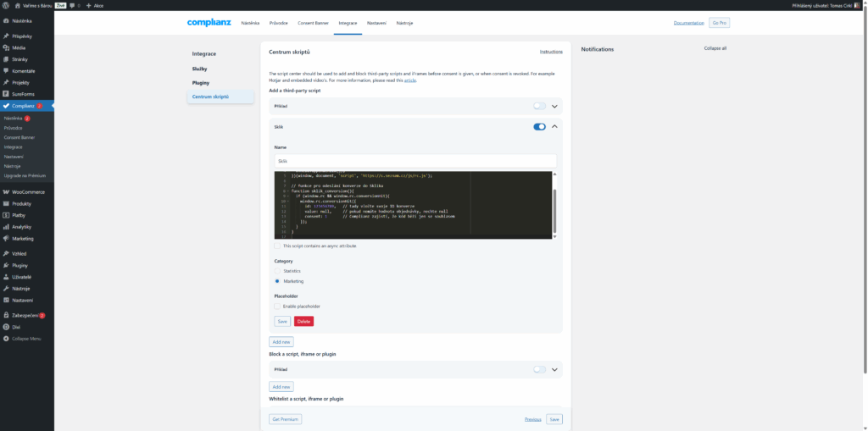
Task: Open the Documentation link
Action: [688, 23]
